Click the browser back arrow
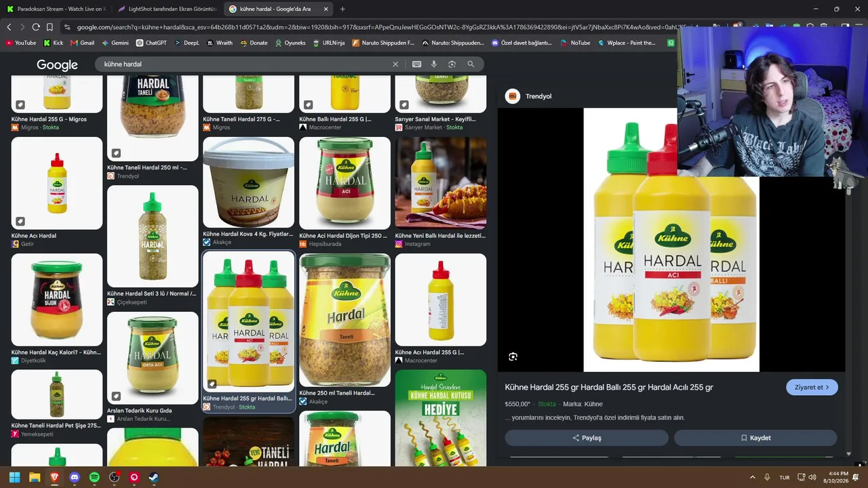Viewport: 868px width, 488px height. coord(9,27)
